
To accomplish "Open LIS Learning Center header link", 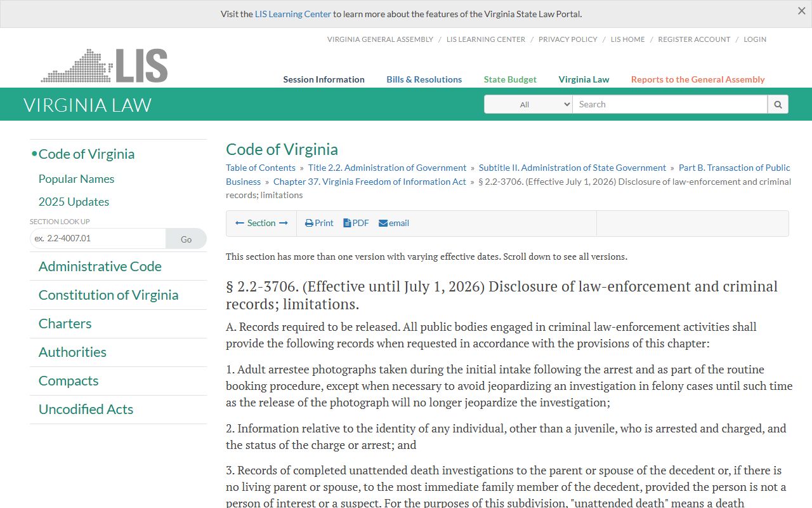I will pyautogui.click(x=486, y=39).
